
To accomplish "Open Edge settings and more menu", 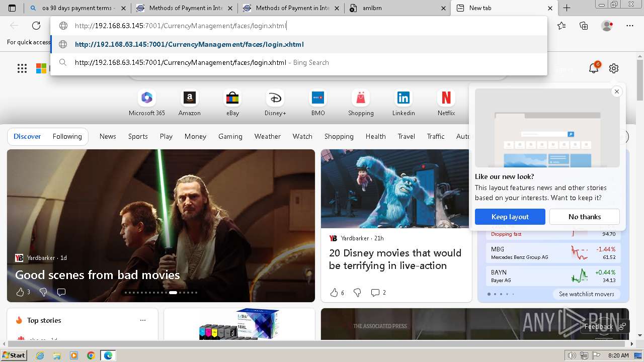I will coord(630,26).
